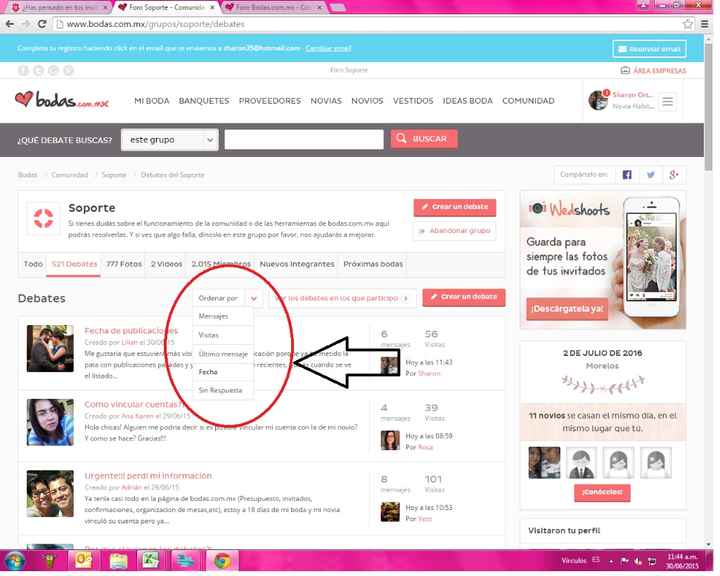This screenshot has width=720, height=576.
Task: Click first couple photo under '11 novios'
Action: coord(544,463)
